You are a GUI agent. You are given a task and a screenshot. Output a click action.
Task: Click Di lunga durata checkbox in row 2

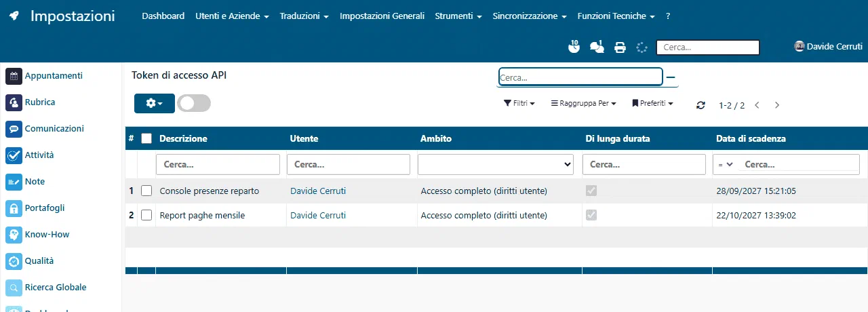pos(591,215)
